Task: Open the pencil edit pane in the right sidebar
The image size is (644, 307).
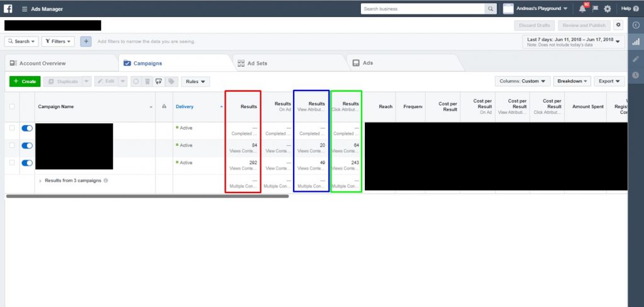Action: pos(636,59)
